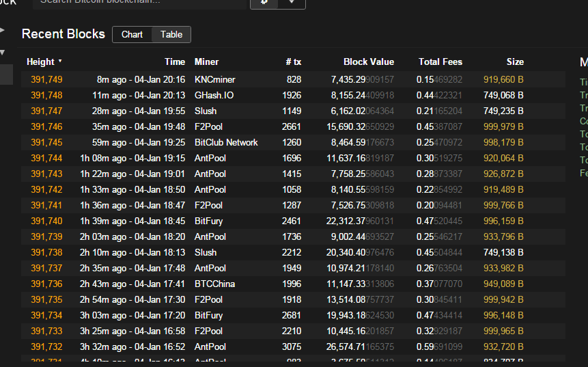Sort by Size column header

(x=515, y=62)
